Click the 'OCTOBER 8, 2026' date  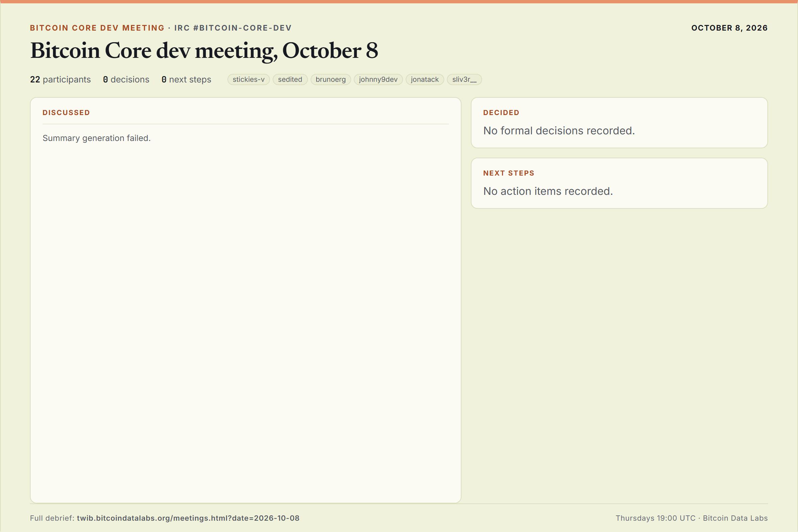pyautogui.click(x=730, y=28)
